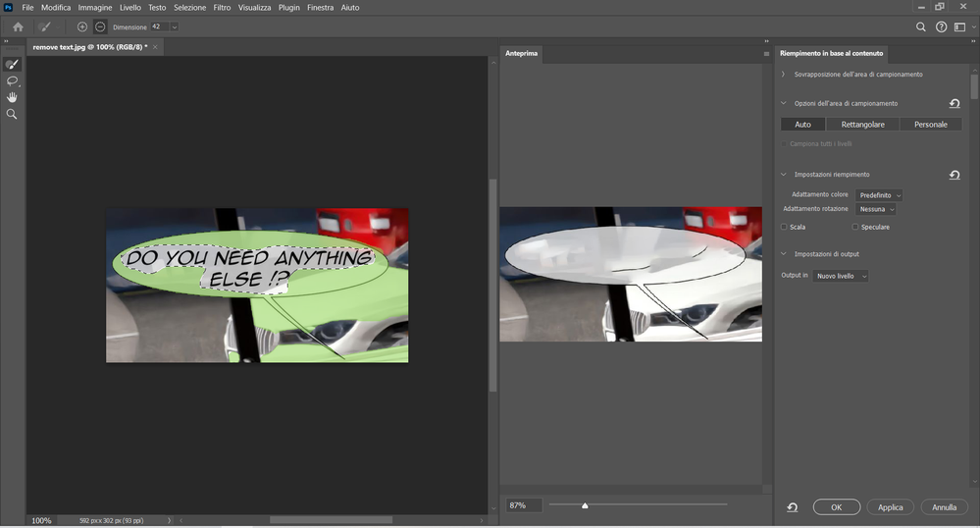Viewport: 980px width, 528px height.
Task: Click the document horizontal scrollbar thumb
Action: [332, 520]
